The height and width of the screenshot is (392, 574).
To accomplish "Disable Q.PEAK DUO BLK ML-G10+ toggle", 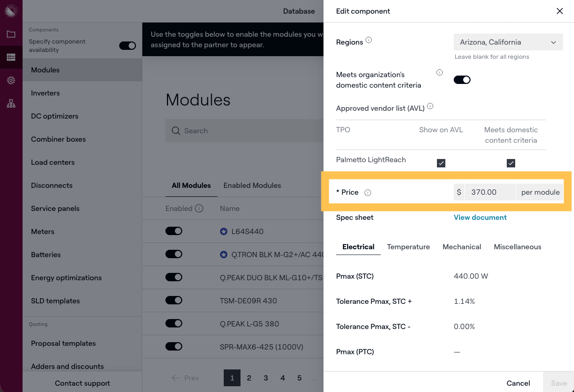I will [x=174, y=277].
